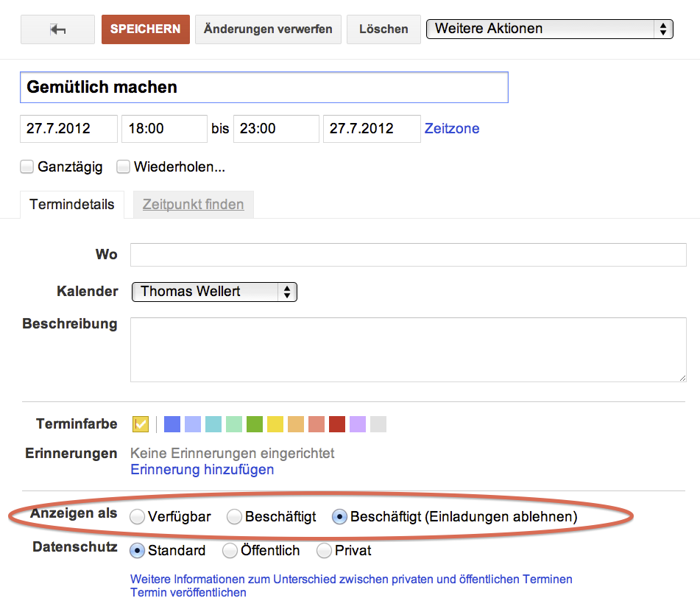The width and height of the screenshot is (700, 612).
Task: Select Beschäftigt (Einladungen ablehnen) radio button
Action: click(339, 517)
